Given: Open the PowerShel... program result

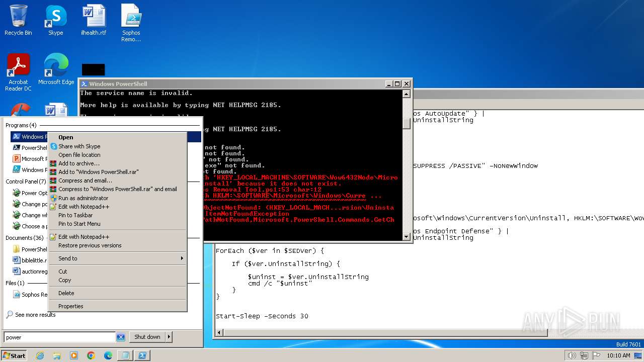Looking at the screenshot, I should (29, 148).
